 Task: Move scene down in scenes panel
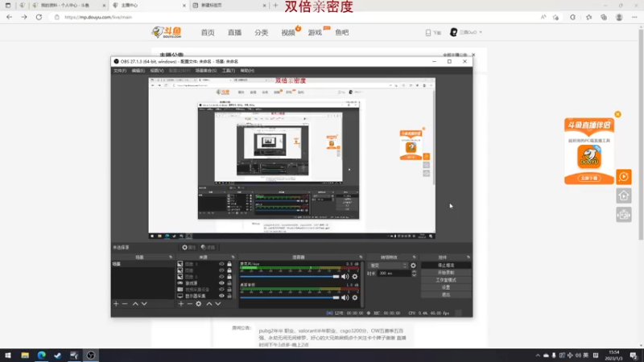pyautogui.click(x=144, y=304)
